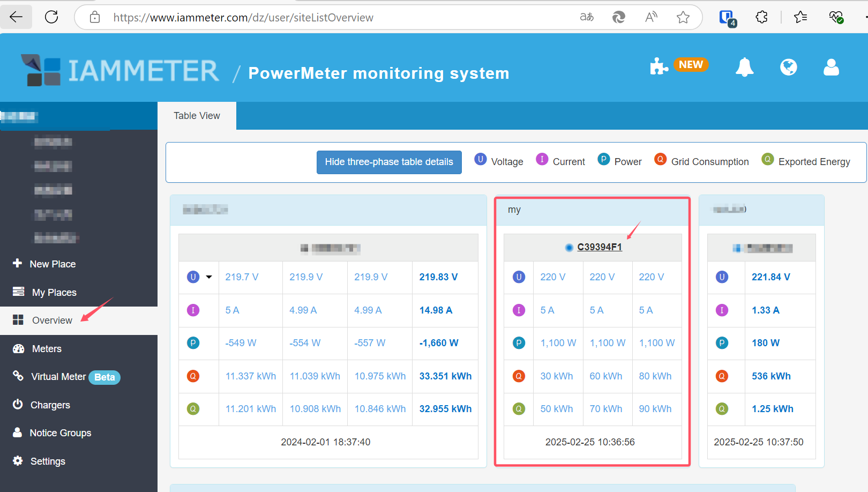Click the site info lock icon
This screenshot has width=868, height=492.
[x=95, y=17]
